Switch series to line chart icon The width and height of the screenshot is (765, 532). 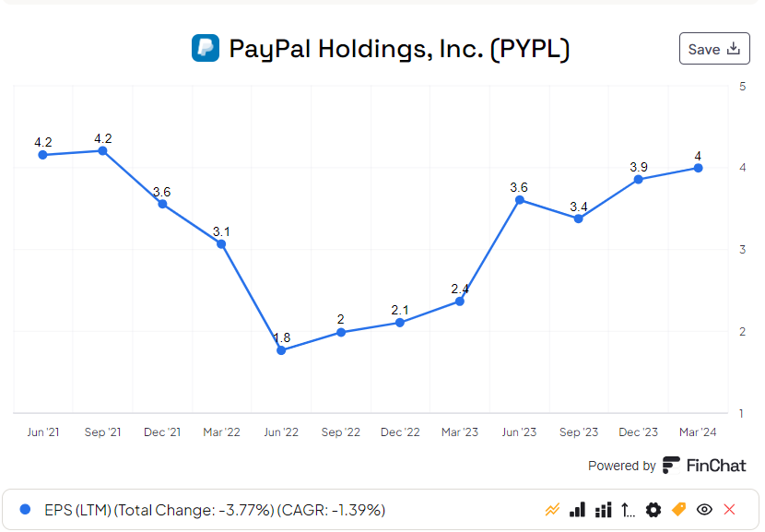(x=553, y=510)
